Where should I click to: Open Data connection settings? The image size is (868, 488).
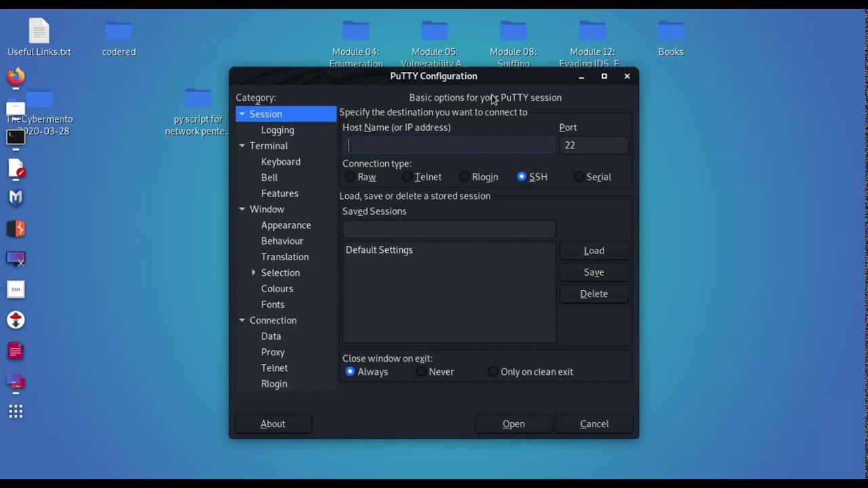pyautogui.click(x=271, y=336)
